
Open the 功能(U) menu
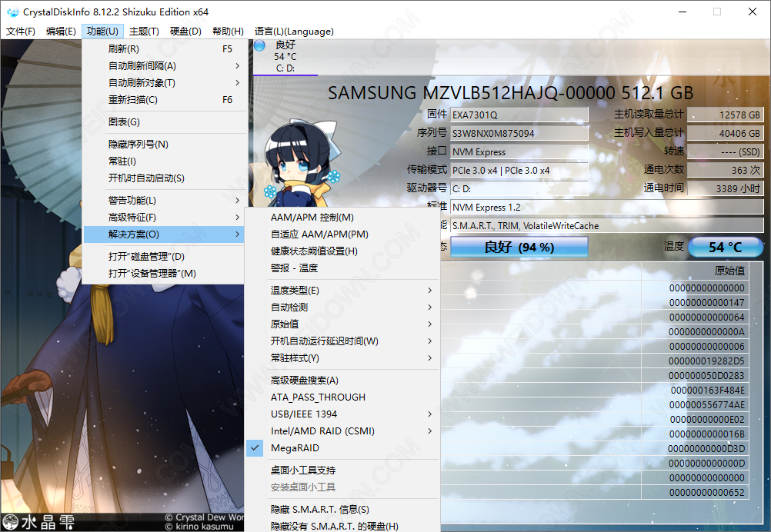(102, 32)
